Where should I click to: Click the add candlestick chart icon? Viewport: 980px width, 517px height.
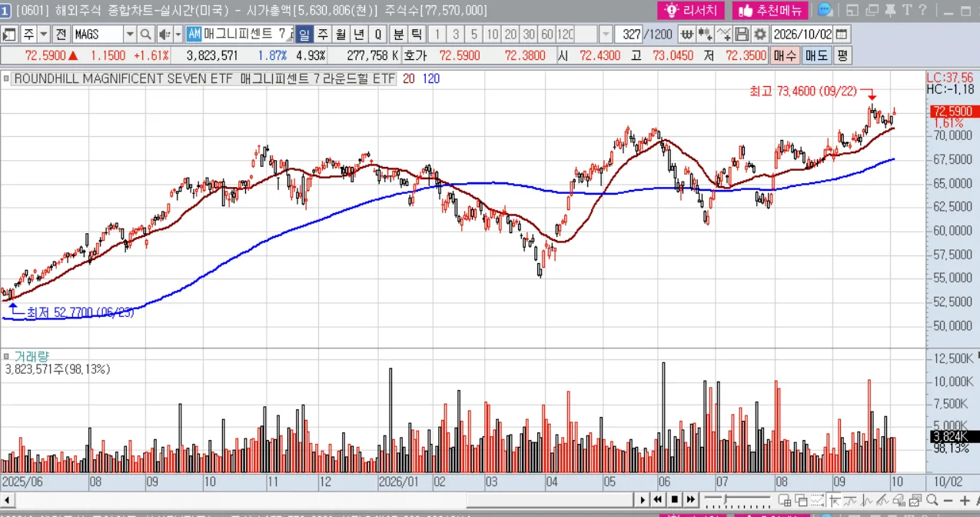705,35
